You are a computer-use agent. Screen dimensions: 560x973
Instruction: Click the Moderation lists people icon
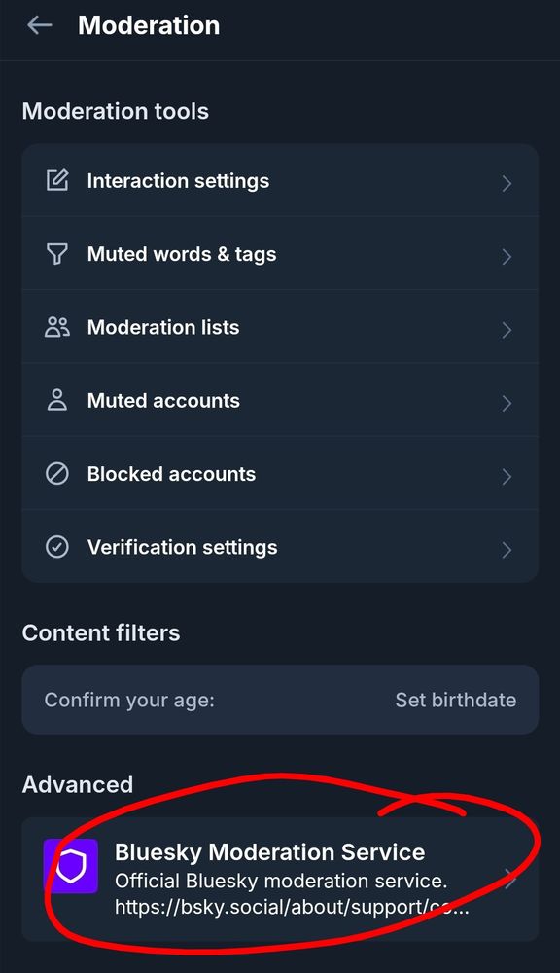coord(58,327)
